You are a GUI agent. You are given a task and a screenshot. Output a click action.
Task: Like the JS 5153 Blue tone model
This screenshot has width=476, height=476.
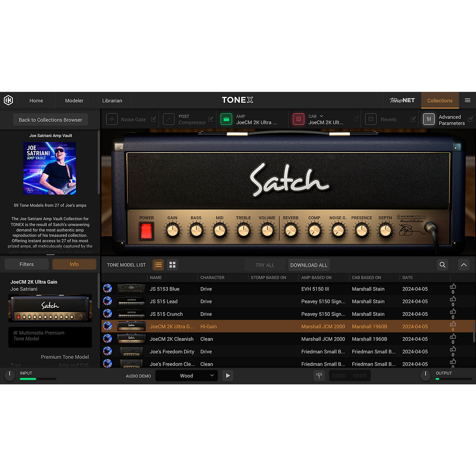click(453, 286)
